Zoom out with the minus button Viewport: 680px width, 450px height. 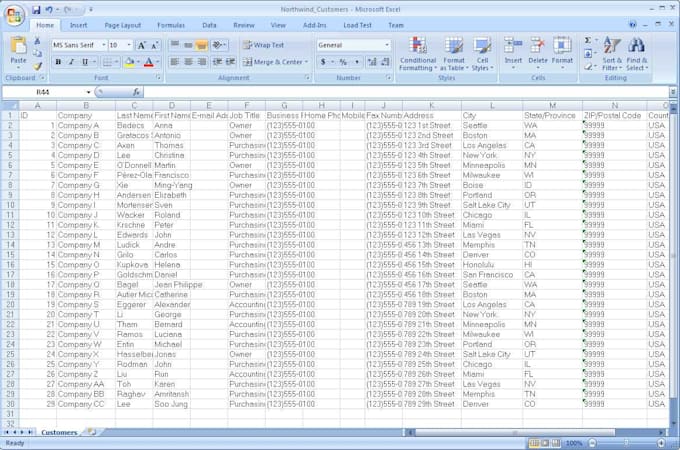click(592, 443)
